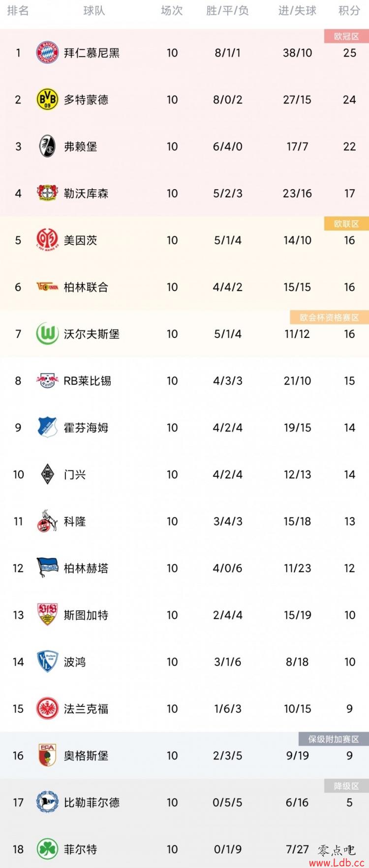This screenshot has width=369, height=868.
Task: Select the Hertha BSC flag logo
Action: [x=48, y=568]
